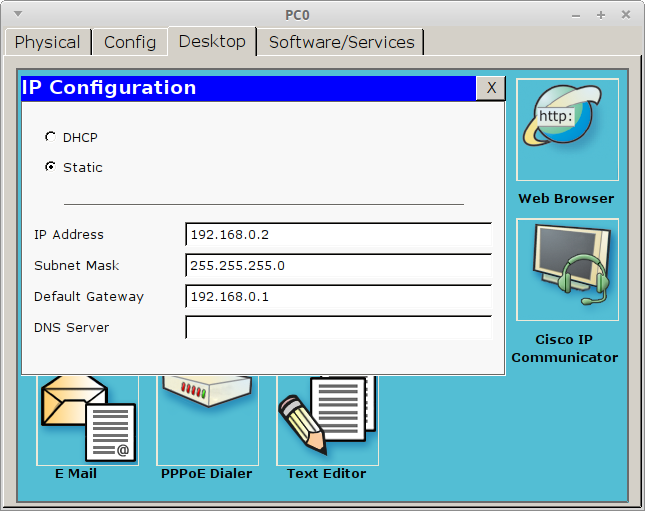645x511 pixels.
Task: Switch to the Physical tab
Action: pyautogui.click(x=48, y=42)
